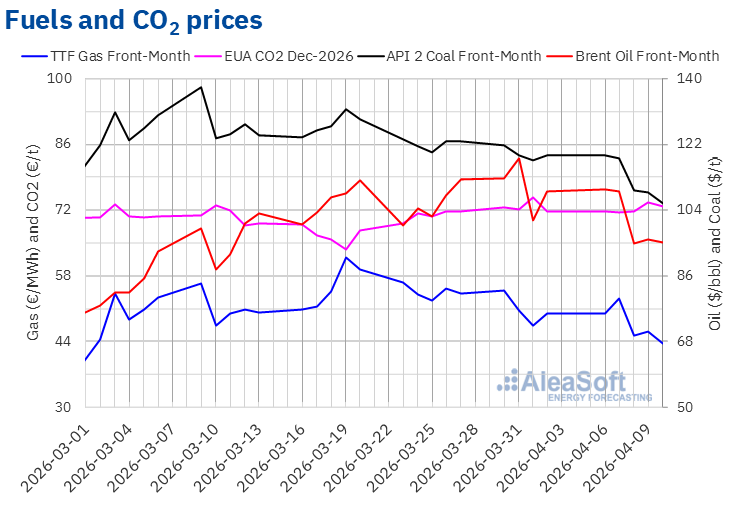This screenshot has height=509, width=730.
Task: Select the right axis title Oil and Coal
Action: pyautogui.click(x=714, y=243)
